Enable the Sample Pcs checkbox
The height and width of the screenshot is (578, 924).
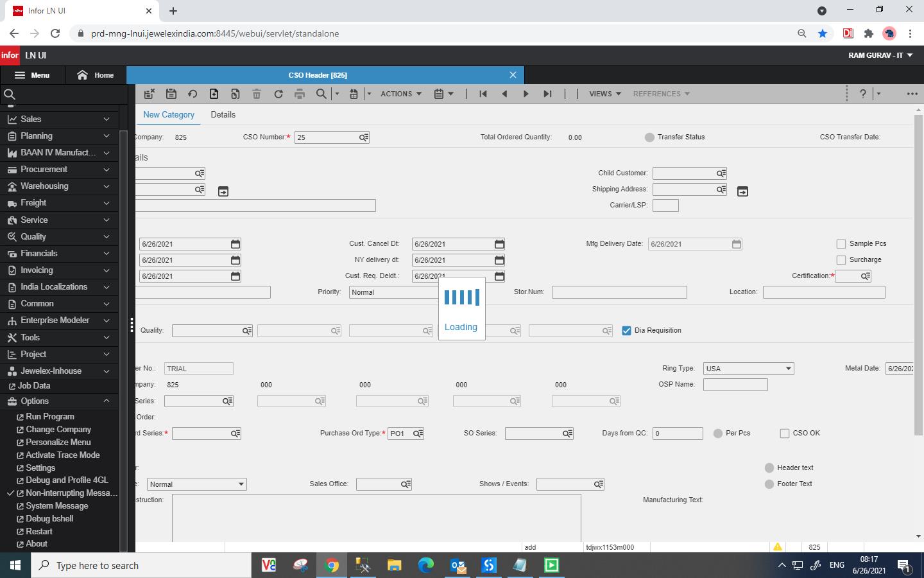(841, 244)
